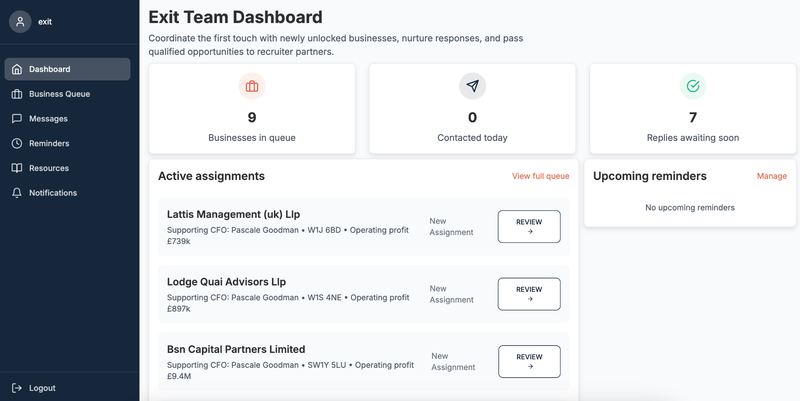Click the user avatar icon
This screenshot has width=800, height=401.
20,22
